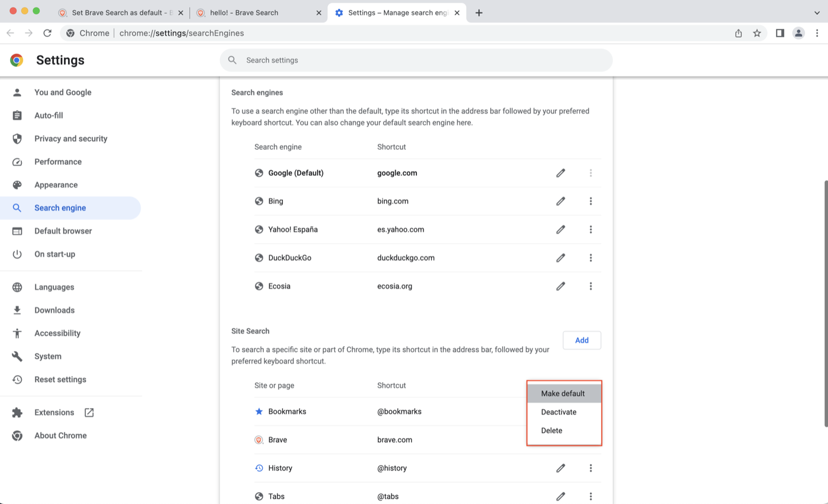This screenshot has height=504, width=828.
Task: Open the three-dot menu for Bing
Action: point(590,201)
